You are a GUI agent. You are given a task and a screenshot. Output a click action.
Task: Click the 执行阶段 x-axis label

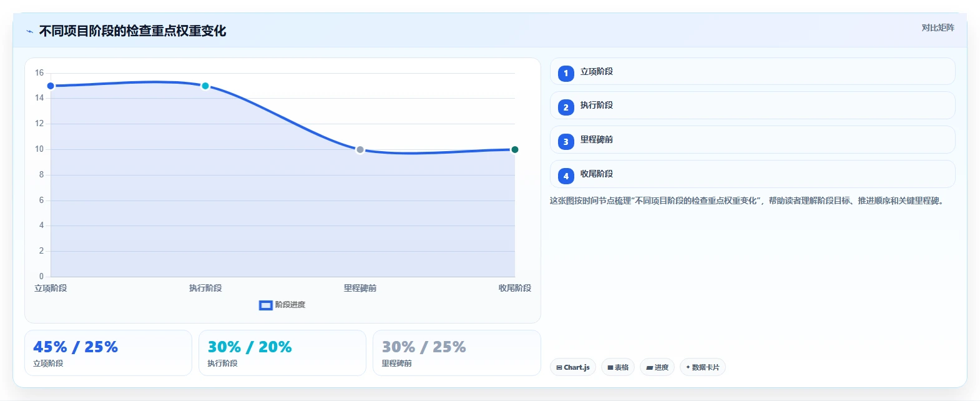205,289
